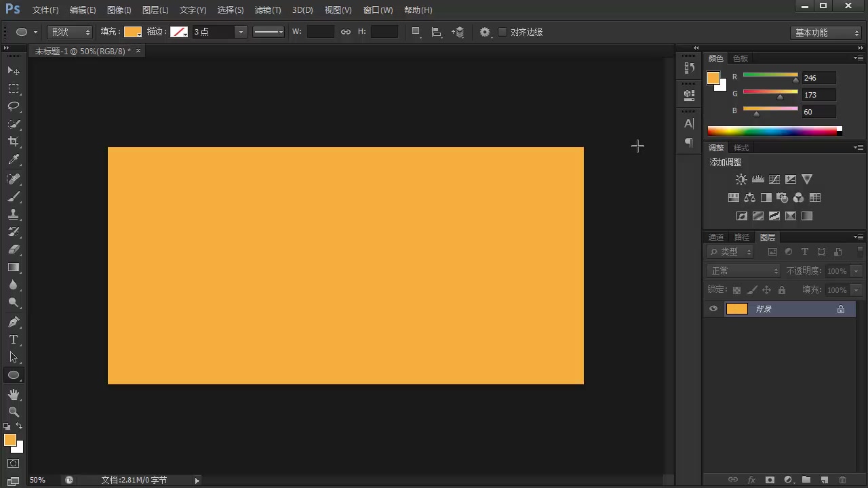
Task: Add a Curves adjustment
Action: coord(774,180)
